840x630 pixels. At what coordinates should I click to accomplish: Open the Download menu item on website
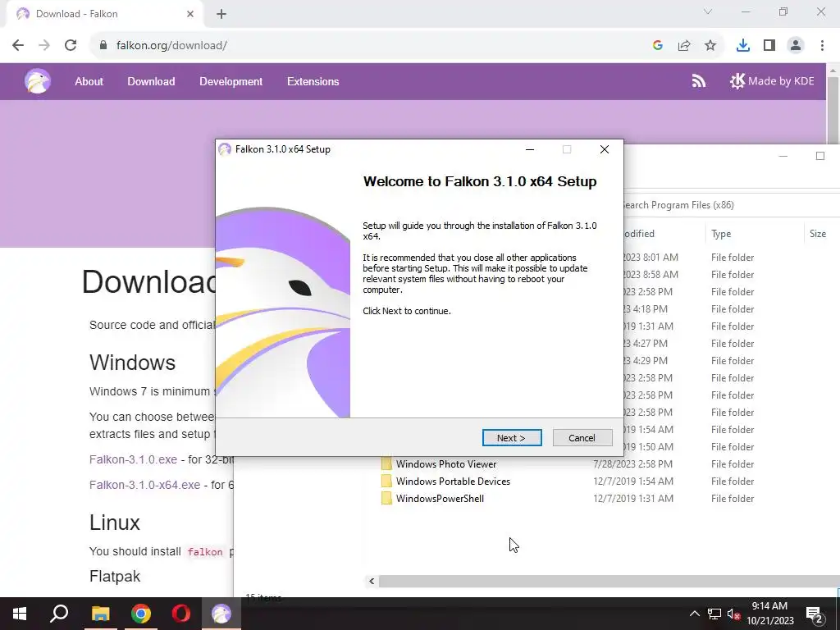[x=151, y=81]
